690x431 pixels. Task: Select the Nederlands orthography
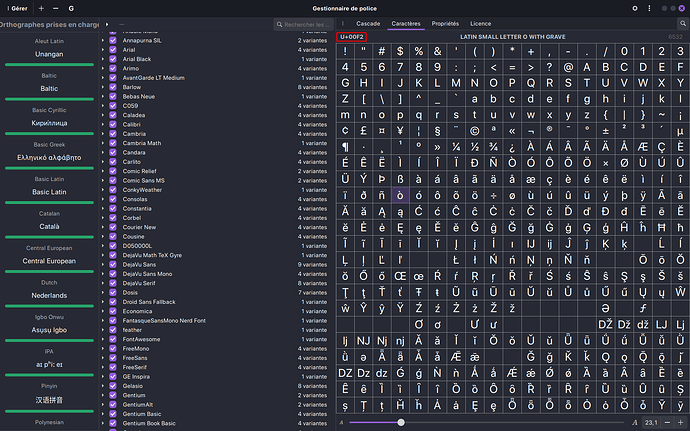pyautogui.click(x=49, y=295)
